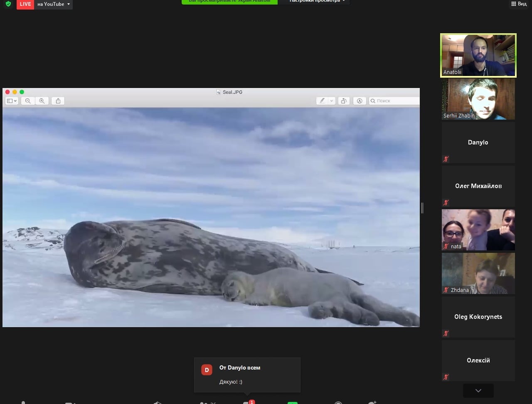This screenshot has height=404, width=532.
Task: Open the markup toolbox icon
Action: pyautogui.click(x=360, y=101)
